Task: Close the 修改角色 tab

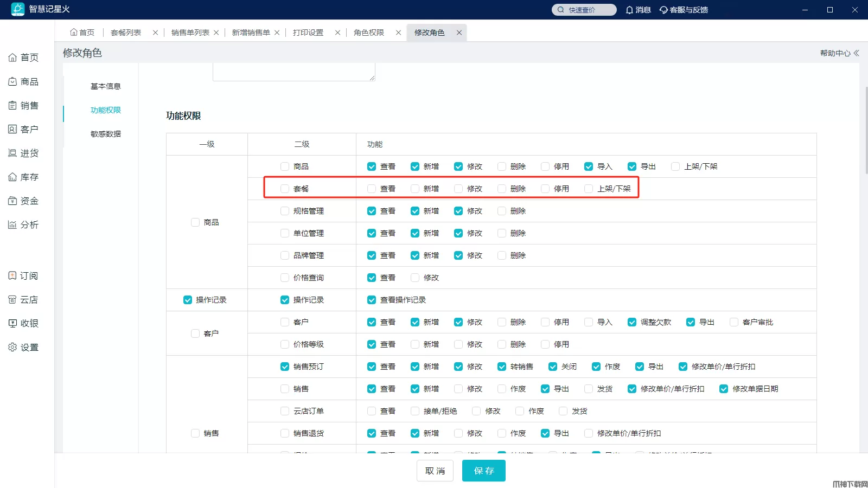Action: (x=459, y=33)
